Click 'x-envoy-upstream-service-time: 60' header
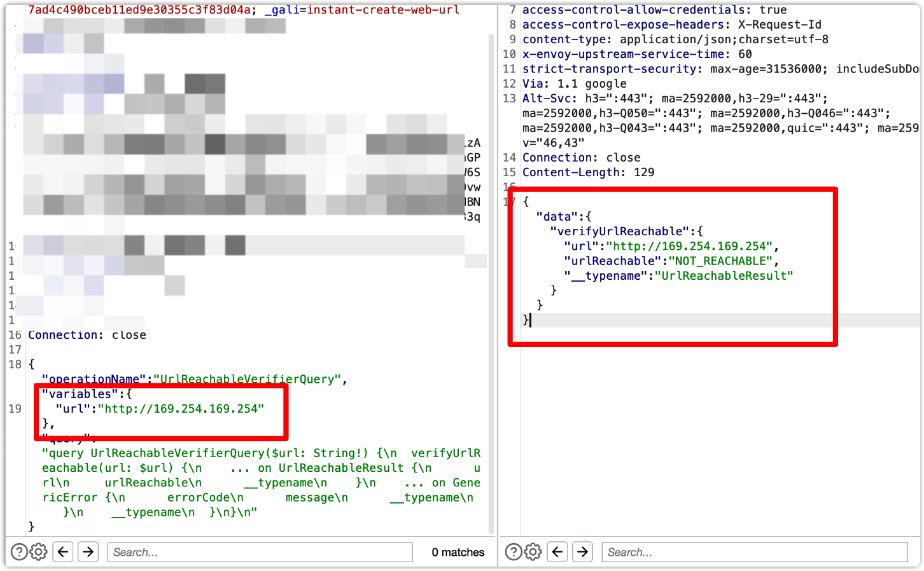 637,54
